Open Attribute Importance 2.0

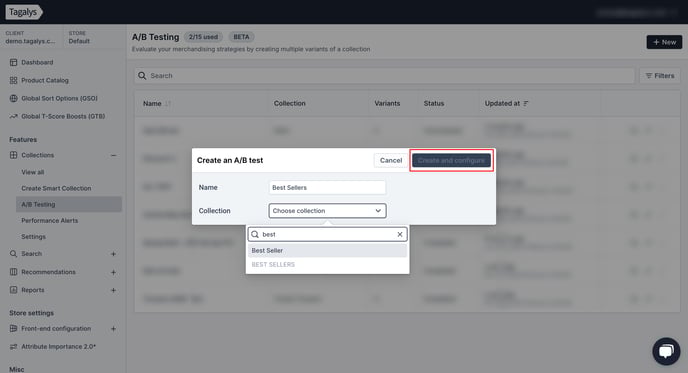[x=58, y=347]
